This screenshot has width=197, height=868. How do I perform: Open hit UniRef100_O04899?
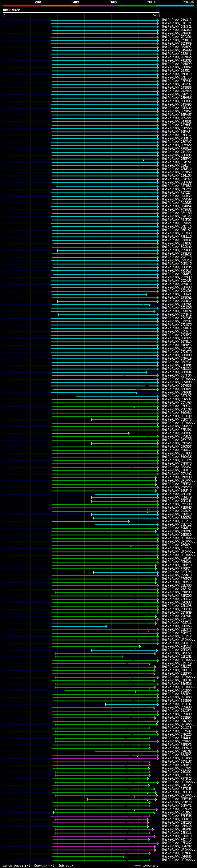176,64
